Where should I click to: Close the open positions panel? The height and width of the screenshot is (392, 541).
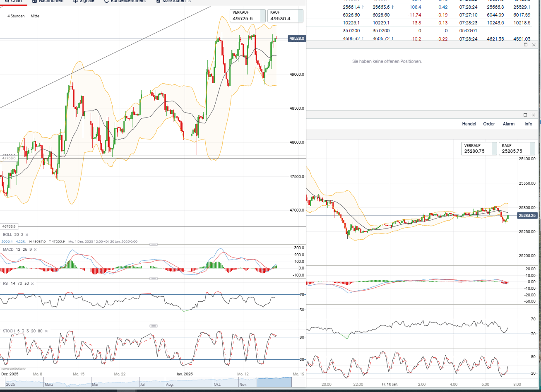(534, 45)
